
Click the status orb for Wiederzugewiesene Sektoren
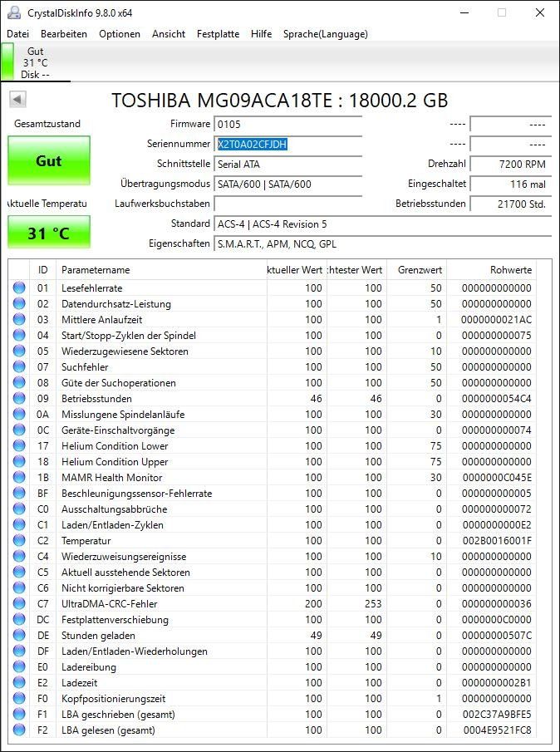pos(19,351)
